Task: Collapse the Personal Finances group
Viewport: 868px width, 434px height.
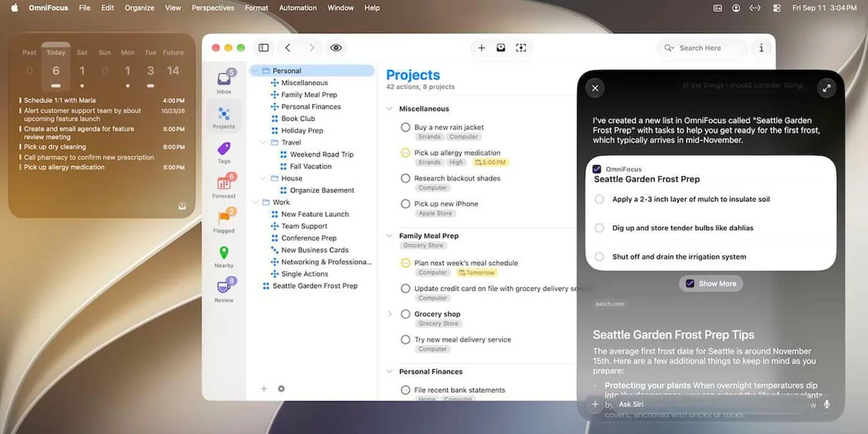Action: (390, 371)
